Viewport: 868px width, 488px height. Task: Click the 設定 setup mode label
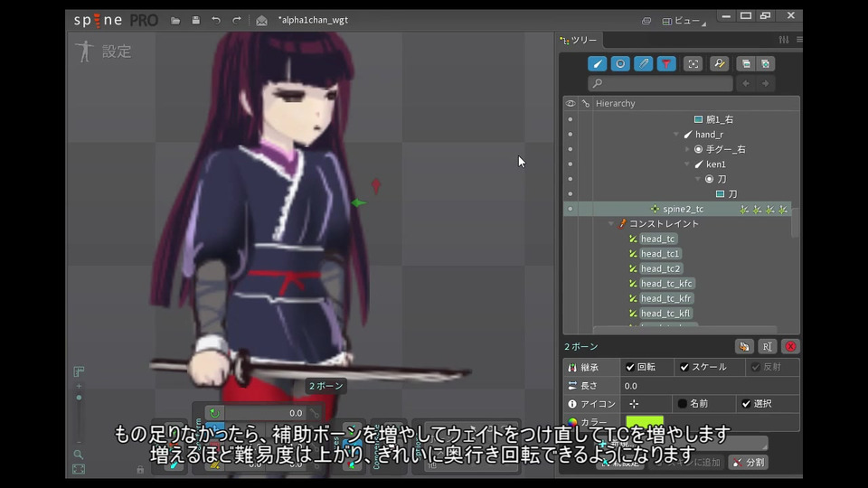[117, 52]
